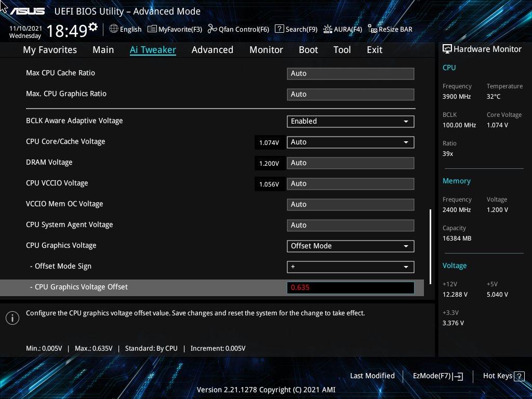Open time settings gear icon
This screenshot has height=399, width=532.
(x=93, y=27)
